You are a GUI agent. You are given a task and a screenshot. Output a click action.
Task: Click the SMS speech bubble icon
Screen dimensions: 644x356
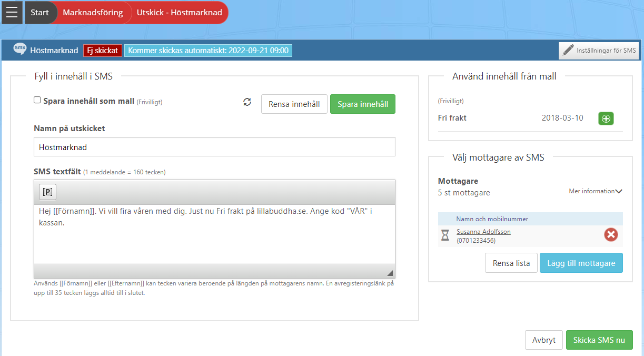(x=19, y=50)
